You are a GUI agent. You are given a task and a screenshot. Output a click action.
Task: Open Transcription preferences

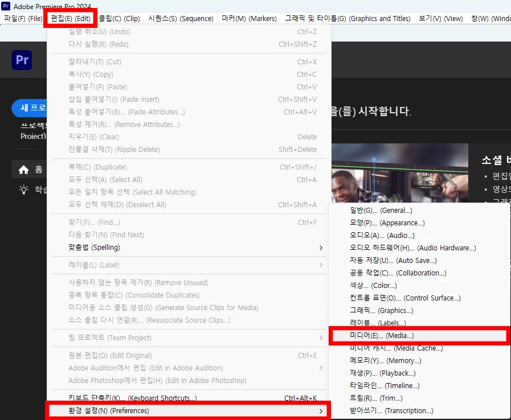pyautogui.click(x=419, y=411)
